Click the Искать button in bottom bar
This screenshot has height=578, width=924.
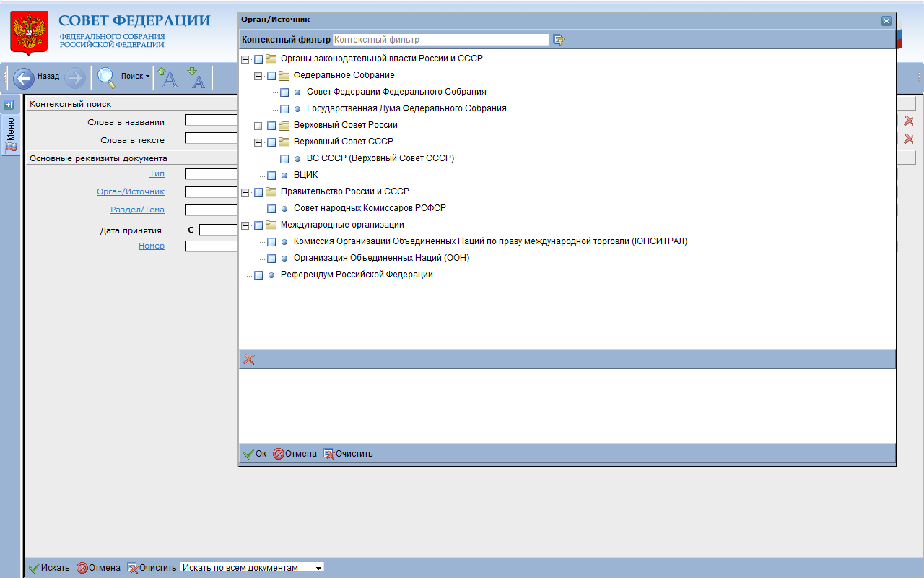[x=49, y=568]
